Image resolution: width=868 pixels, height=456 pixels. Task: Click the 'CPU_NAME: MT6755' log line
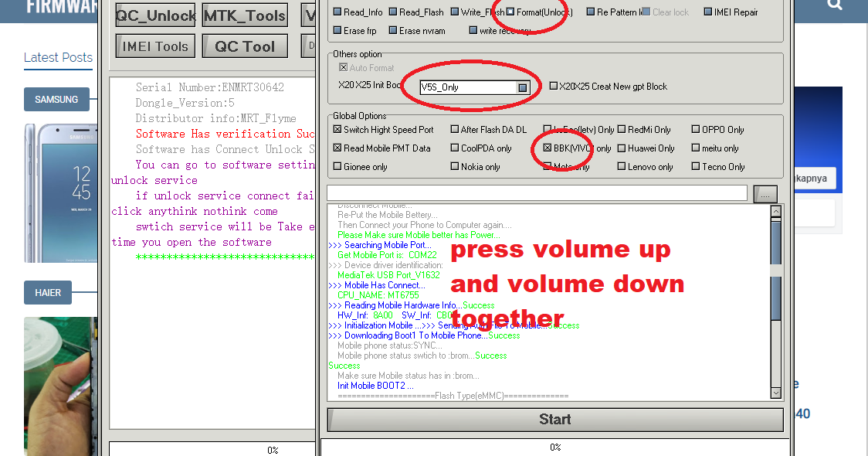point(378,295)
